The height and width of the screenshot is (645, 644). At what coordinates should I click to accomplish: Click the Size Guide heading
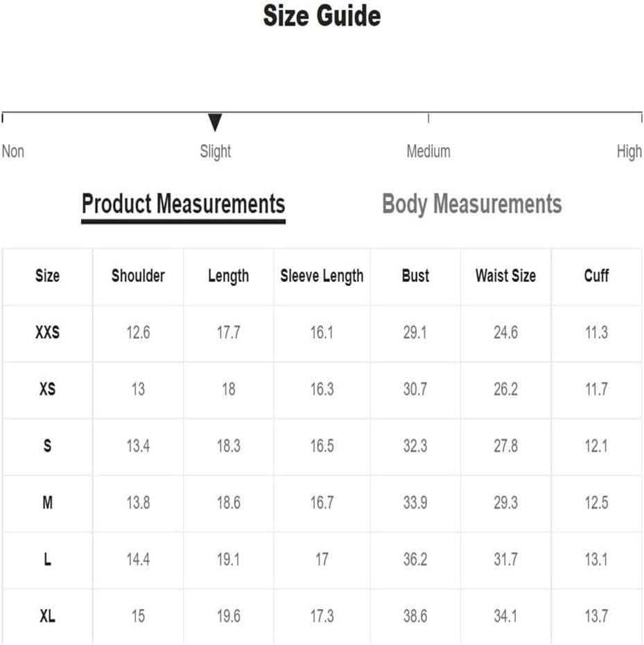tap(322, 16)
